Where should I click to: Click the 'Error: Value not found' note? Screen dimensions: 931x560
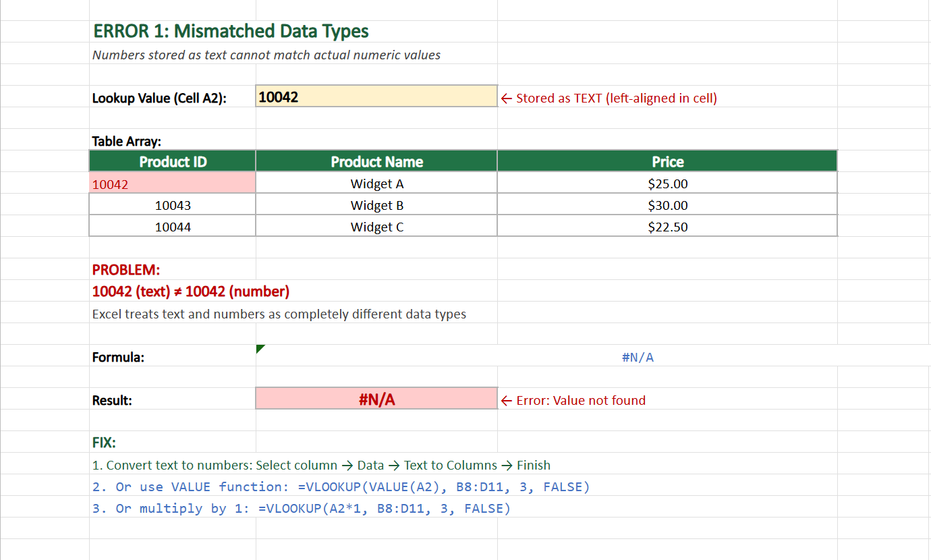[x=573, y=401]
